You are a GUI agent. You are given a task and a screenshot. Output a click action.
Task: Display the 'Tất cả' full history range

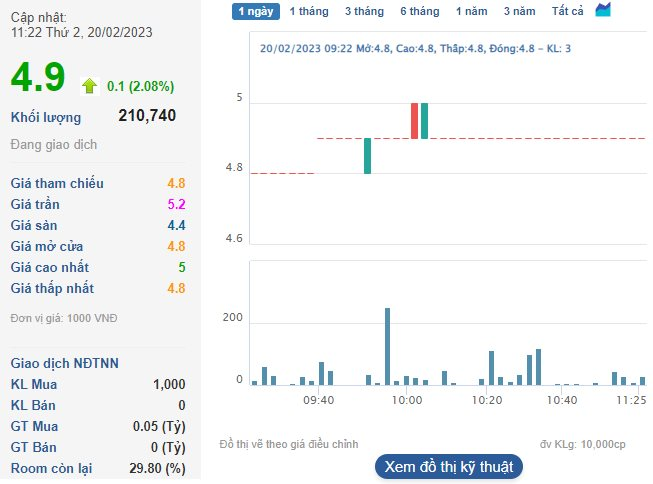tap(567, 11)
